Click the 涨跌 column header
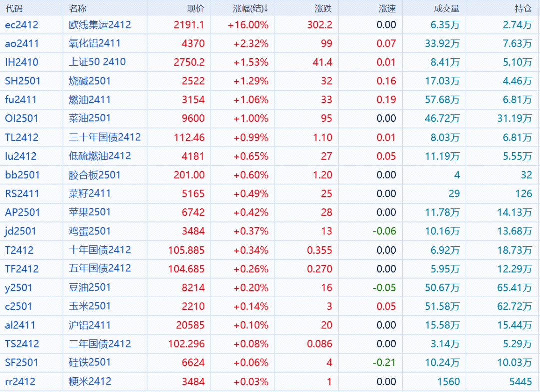The image size is (540, 392). pos(323,8)
